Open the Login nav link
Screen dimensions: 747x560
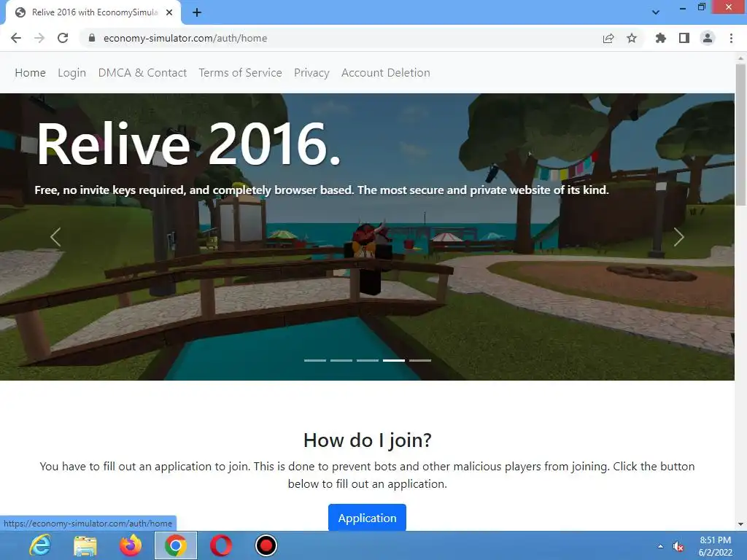(72, 73)
